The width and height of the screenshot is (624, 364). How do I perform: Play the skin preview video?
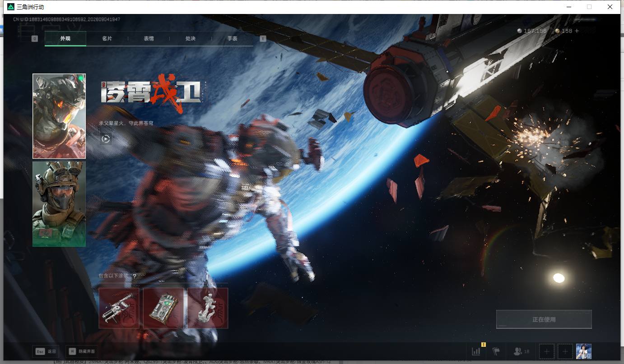pyautogui.click(x=106, y=139)
